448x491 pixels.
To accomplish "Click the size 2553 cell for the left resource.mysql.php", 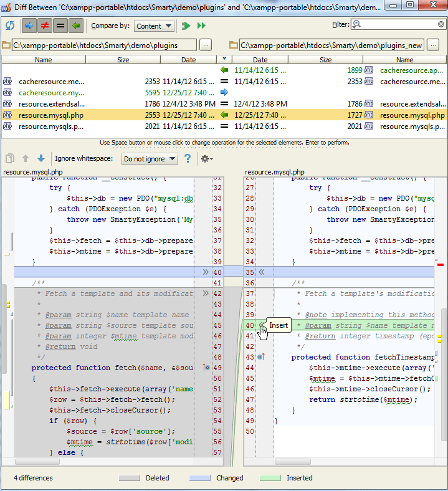I will (x=153, y=115).
